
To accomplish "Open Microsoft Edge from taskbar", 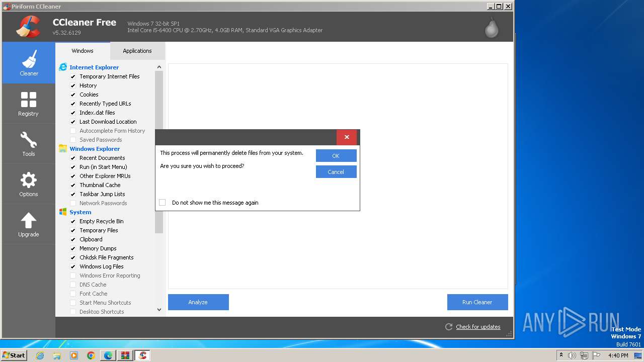I will [x=108, y=355].
